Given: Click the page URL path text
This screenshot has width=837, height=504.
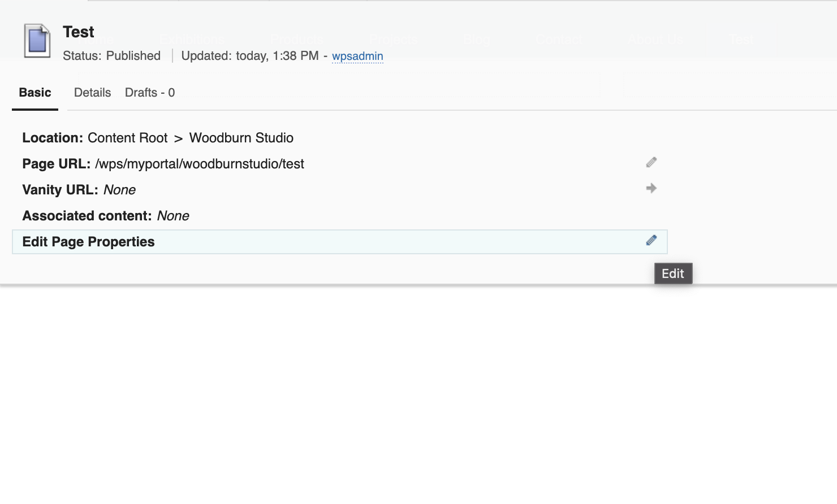Looking at the screenshot, I should point(200,164).
